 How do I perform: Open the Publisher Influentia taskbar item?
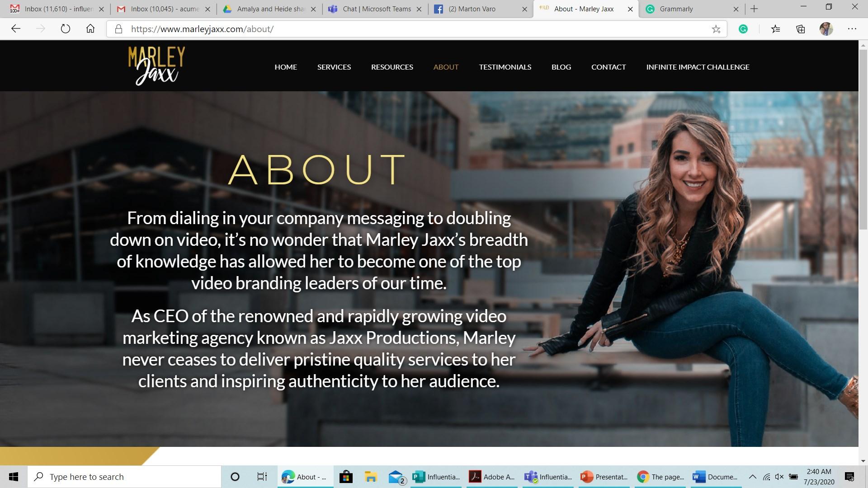click(x=436, y=477)
